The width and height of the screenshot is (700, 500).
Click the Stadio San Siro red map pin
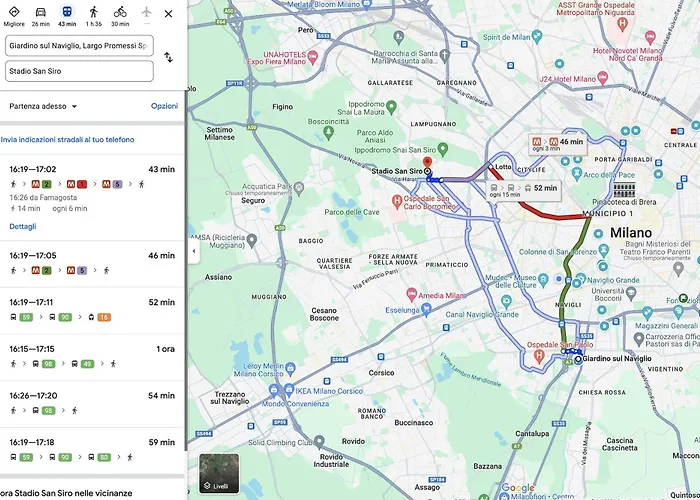[x=428, y=163]
